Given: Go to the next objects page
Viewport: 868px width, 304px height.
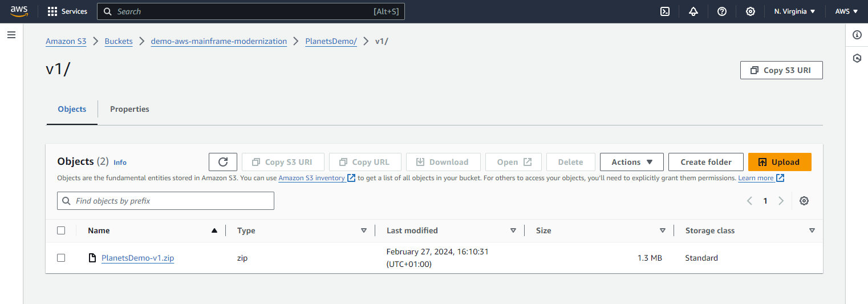Looking at the screenshot, I should (x=781, y=201).
